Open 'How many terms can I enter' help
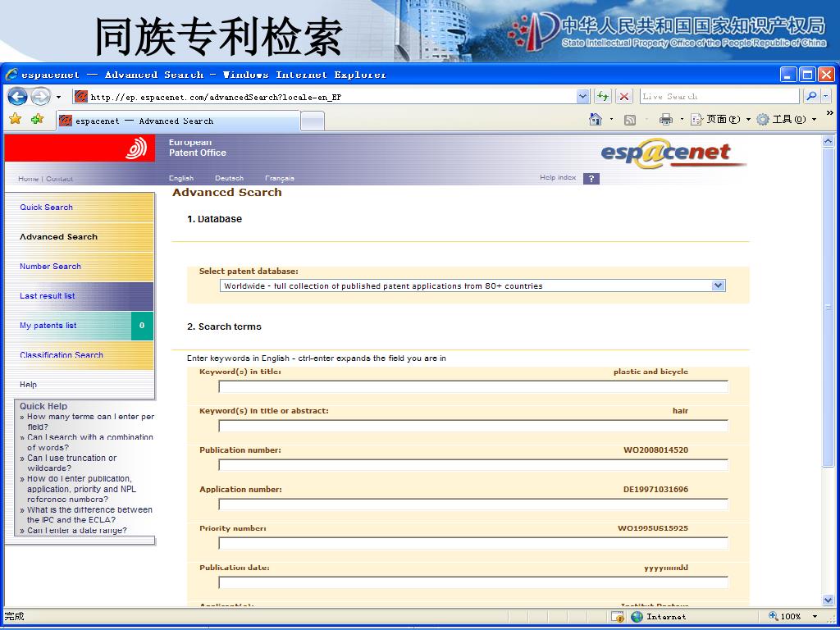Screen dimensions: 840x630 pyautogui.click(x=90, y=422)
